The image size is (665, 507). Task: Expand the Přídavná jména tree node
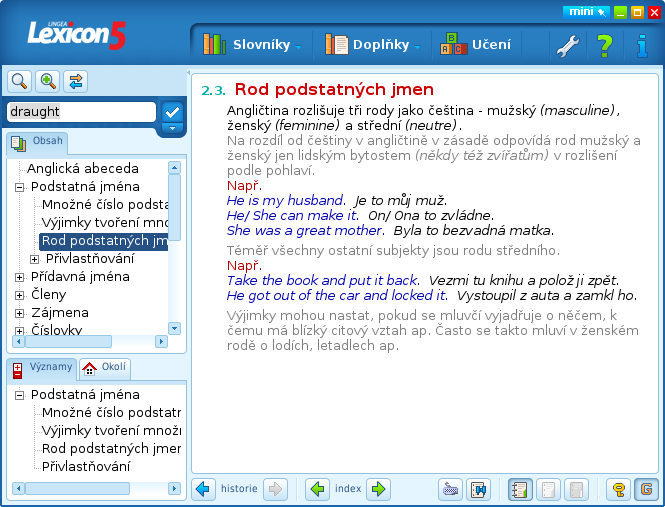coord(19,277)
